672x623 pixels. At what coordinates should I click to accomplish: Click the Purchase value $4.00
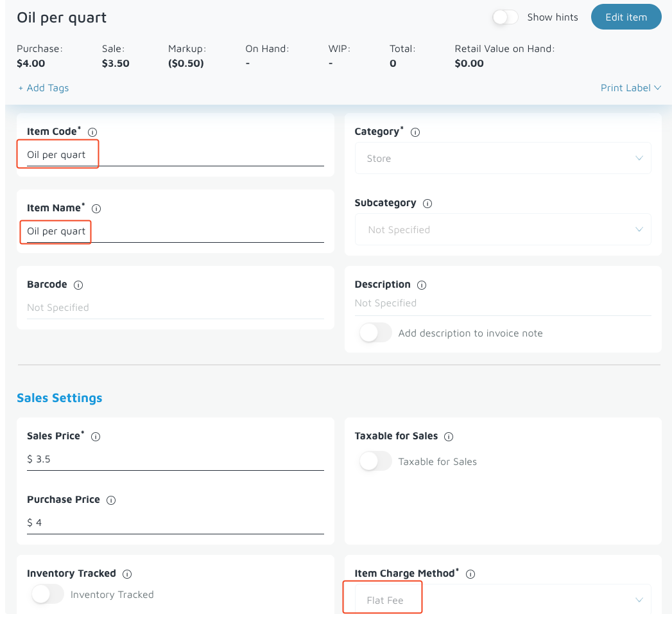pos(31,64)
